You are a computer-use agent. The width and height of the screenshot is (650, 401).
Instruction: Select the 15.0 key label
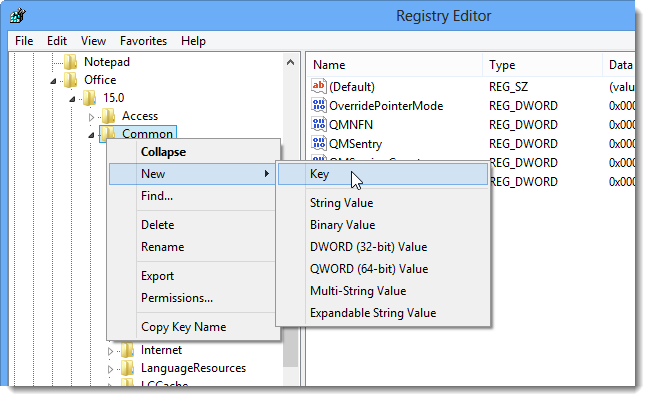point(114,98)
